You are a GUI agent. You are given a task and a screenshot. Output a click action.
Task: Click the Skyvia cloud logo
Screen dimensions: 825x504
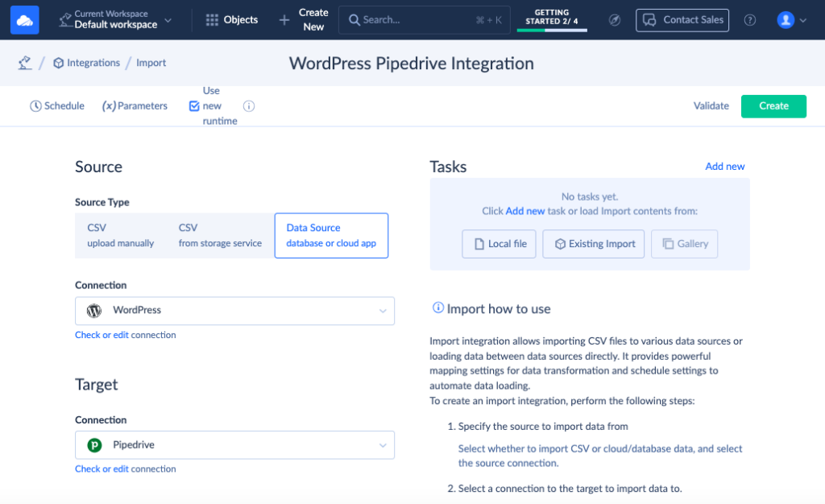click(x=25, y=20)
